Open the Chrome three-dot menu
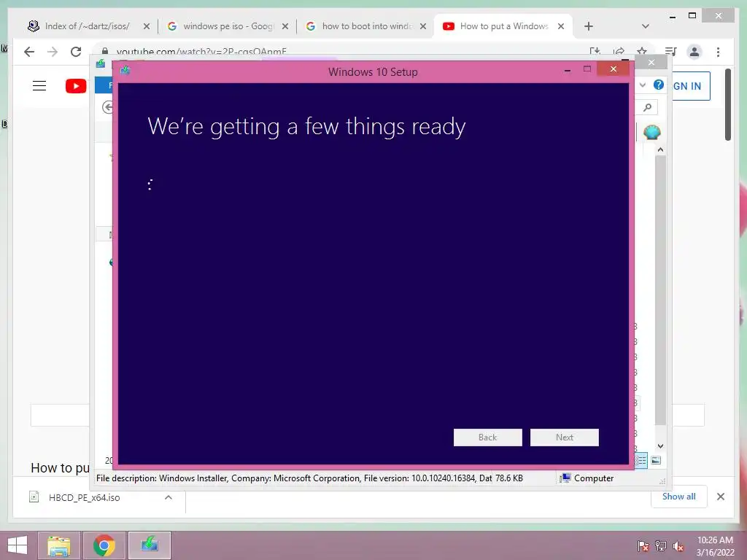747x560 pixels. pyautogui.click(x=718, y=52)
